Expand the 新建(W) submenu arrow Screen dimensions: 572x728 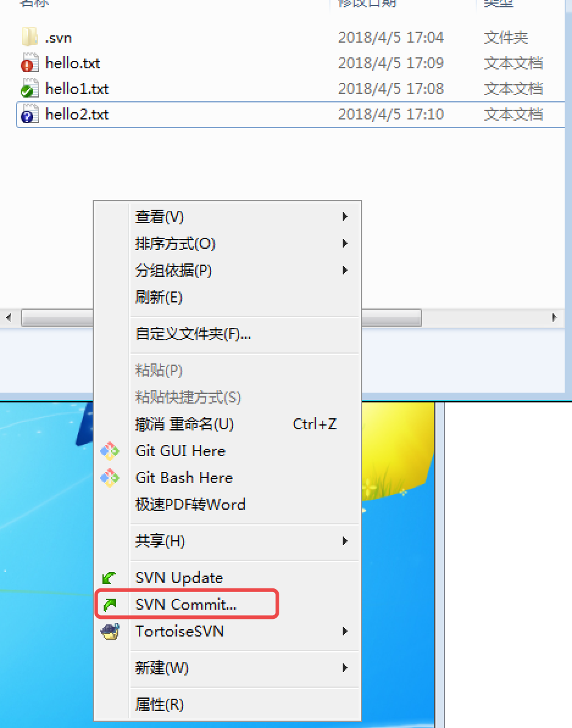click(x=345, y=668)
